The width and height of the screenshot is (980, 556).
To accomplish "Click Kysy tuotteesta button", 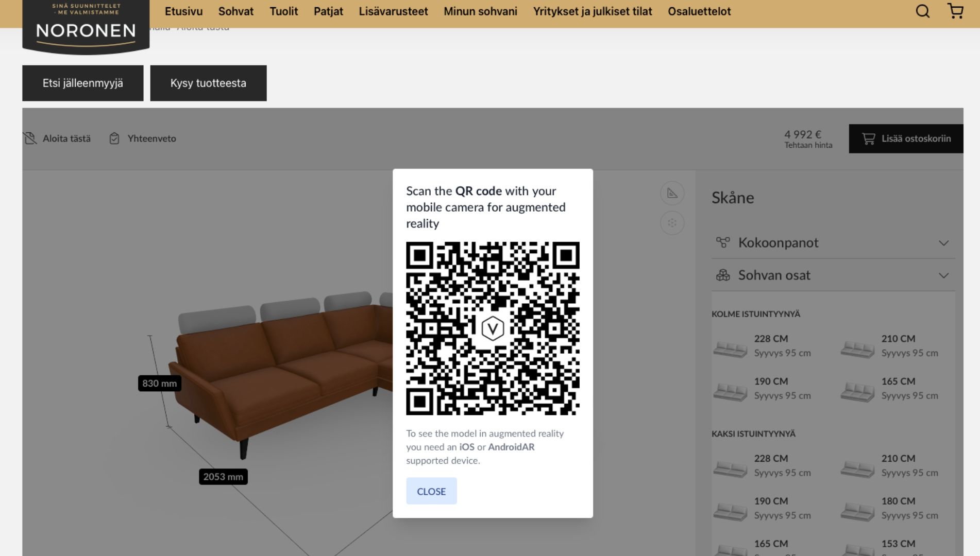I will 208,83.
